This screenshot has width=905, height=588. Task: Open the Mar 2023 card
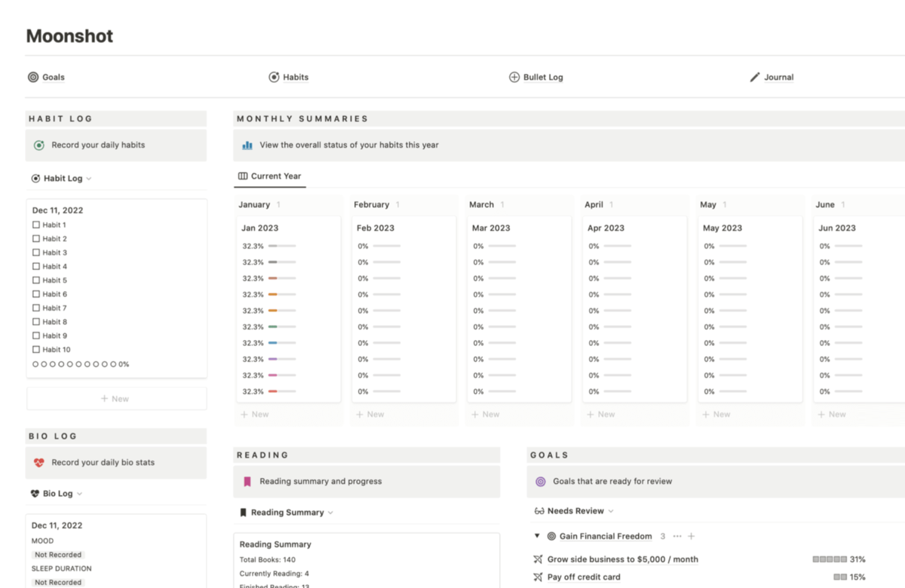(519, 309)
